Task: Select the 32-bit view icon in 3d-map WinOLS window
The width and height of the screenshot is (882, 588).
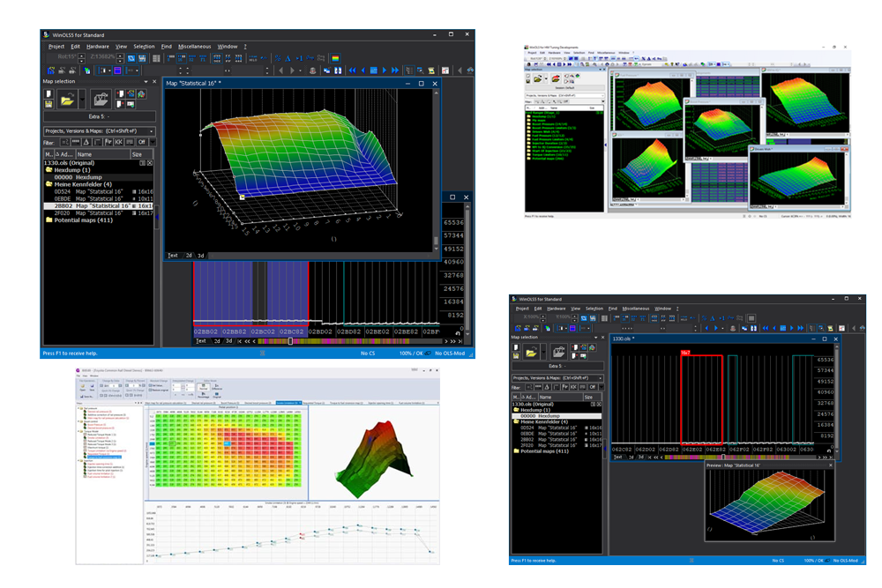Action: point(191,58)
